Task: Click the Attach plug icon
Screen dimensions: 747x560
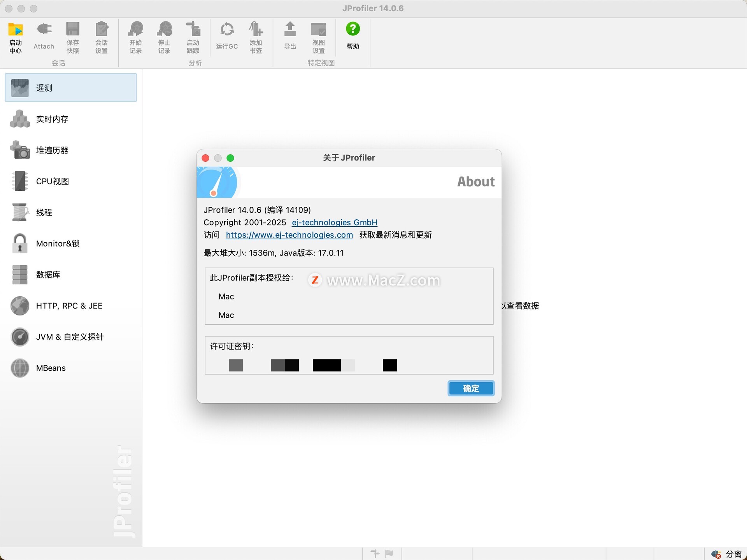Action: click(x=44, y=29)
